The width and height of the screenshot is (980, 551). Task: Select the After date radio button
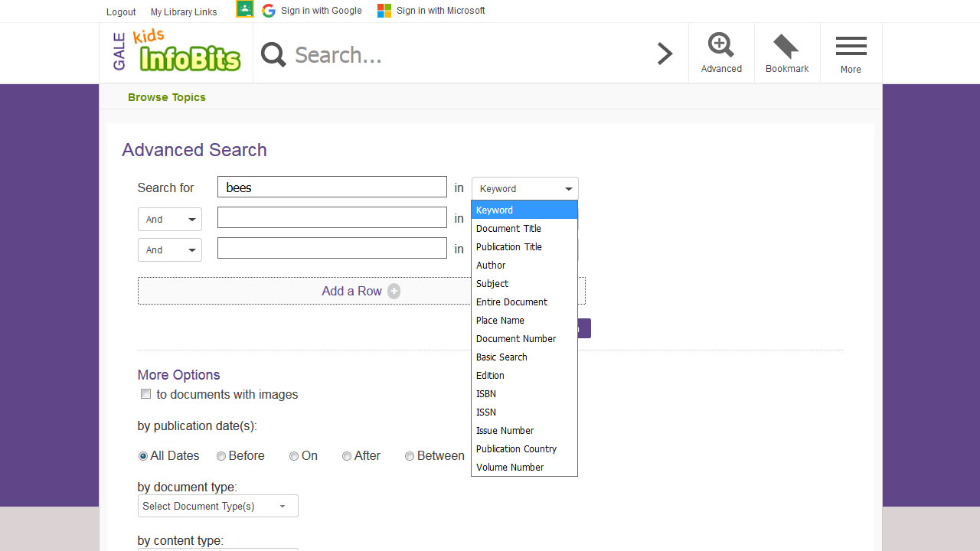(x=347, y=456)
